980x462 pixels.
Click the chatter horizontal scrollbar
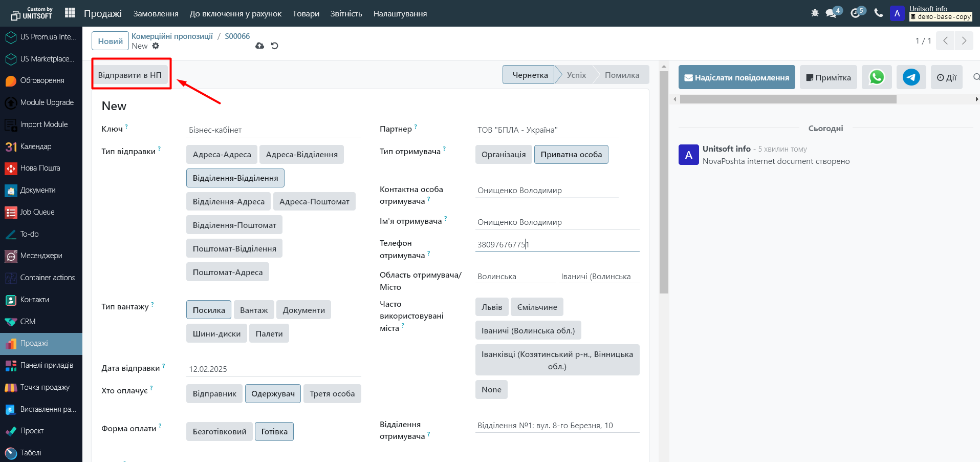pyautogui.click(x=788, y=99)
